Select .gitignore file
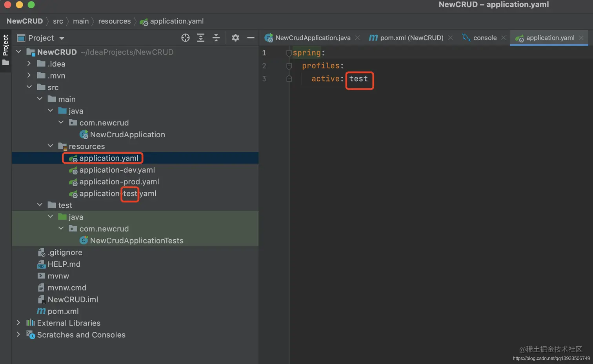 point(65,252)
